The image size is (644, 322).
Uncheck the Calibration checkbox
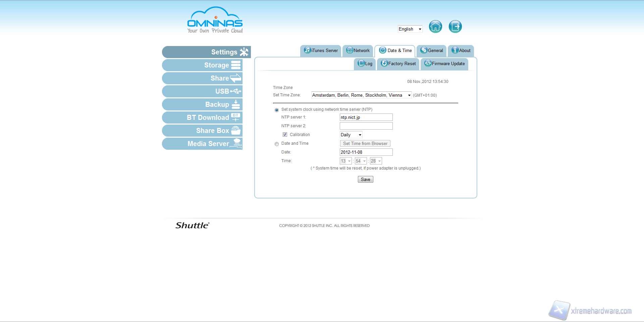285,135
